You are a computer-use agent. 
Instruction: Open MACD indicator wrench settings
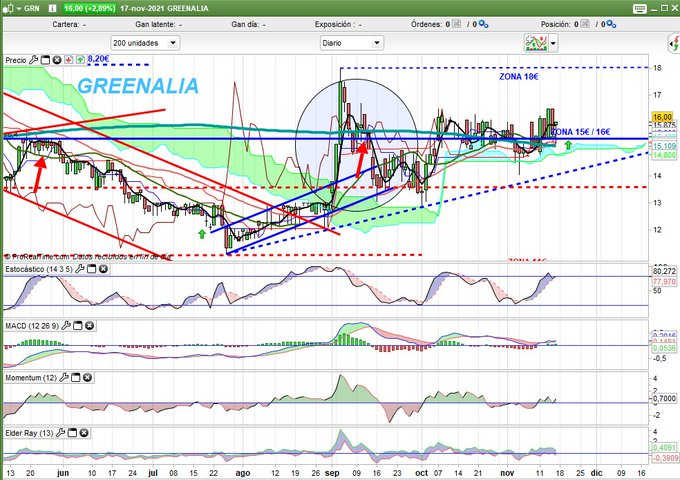66,325
